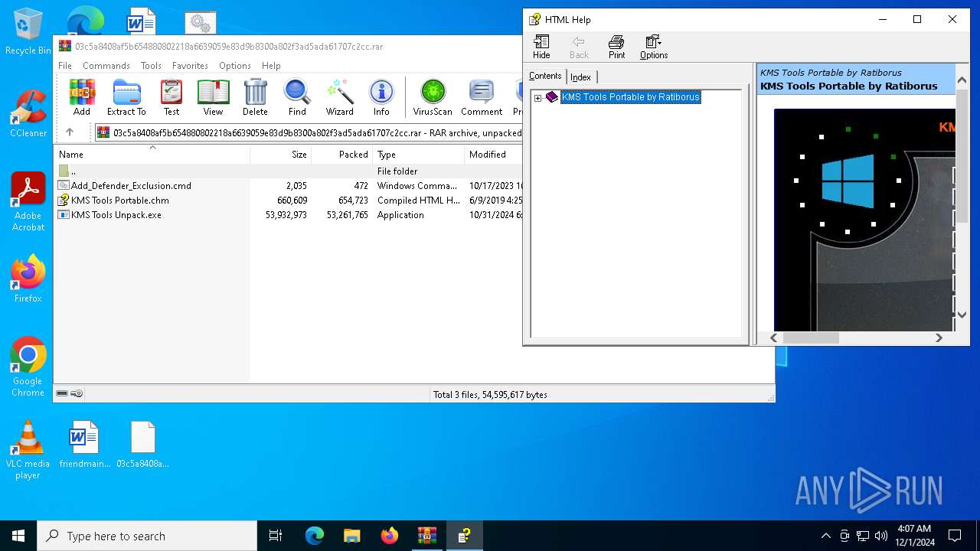Click the help pane horizontal scrollbar thumb
The width and height of the screenshot is (980, 551).
pyautogui.click(x=811, y=337)
